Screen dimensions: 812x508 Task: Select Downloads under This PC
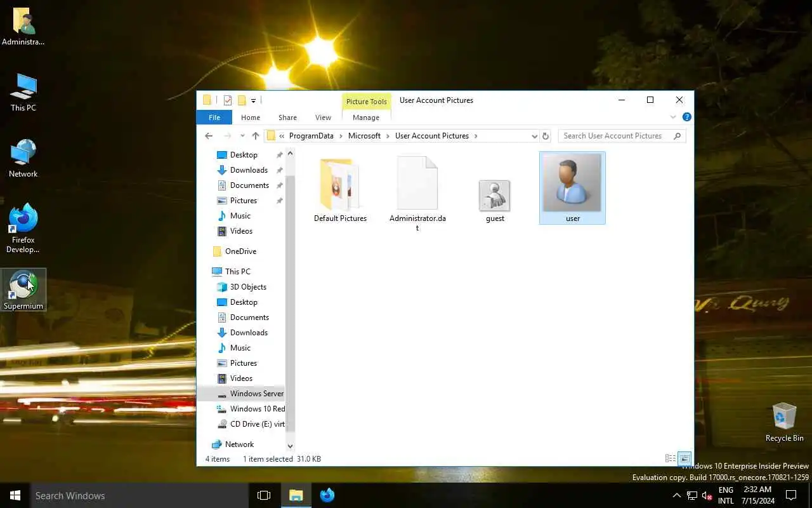click(249, 333)
